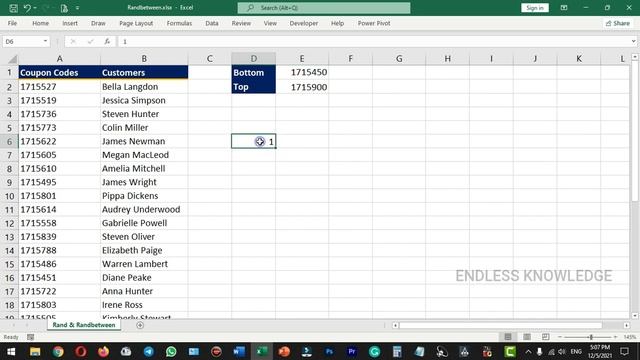This screenshot has width=640, height=360.
Task: Switch to Page Break Preview icon
Action: [545, 337]
